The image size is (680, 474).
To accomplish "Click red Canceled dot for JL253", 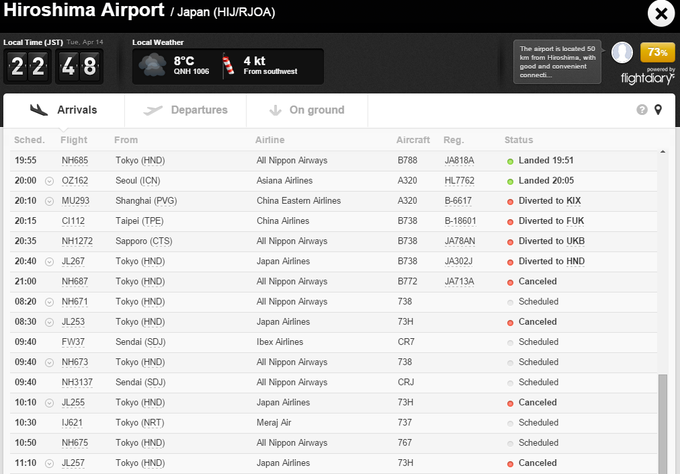I will [510, 323].
